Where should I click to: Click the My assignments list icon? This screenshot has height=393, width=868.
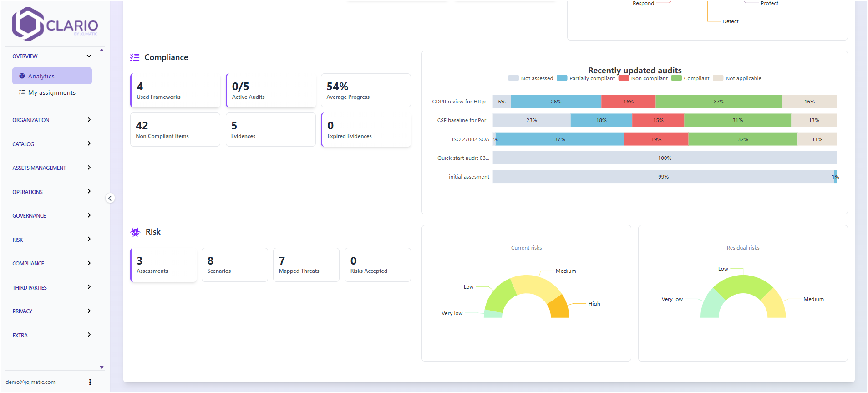pos(22,92)
